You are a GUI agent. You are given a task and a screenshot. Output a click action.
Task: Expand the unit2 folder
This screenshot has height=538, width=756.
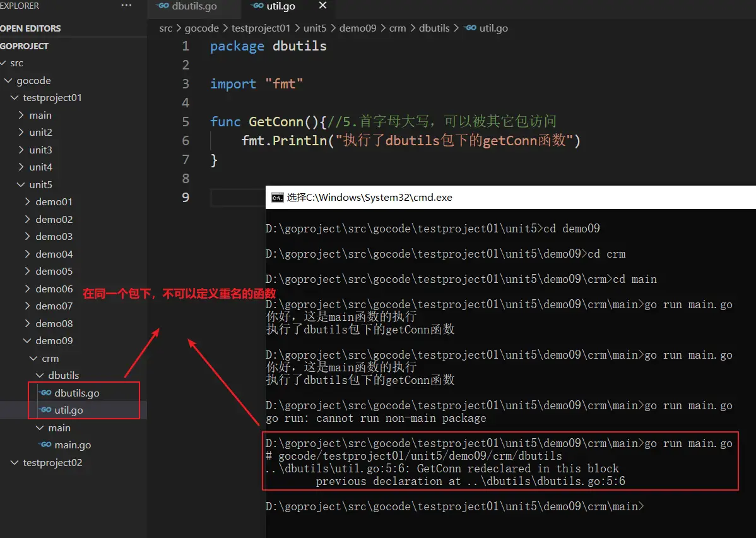click(40, 133)
